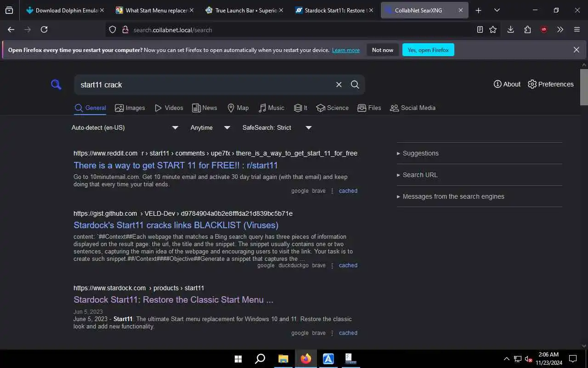588x368 pixels.
Task: Open the SafeSearch Strict dropdown
Action: coord(277,128)
